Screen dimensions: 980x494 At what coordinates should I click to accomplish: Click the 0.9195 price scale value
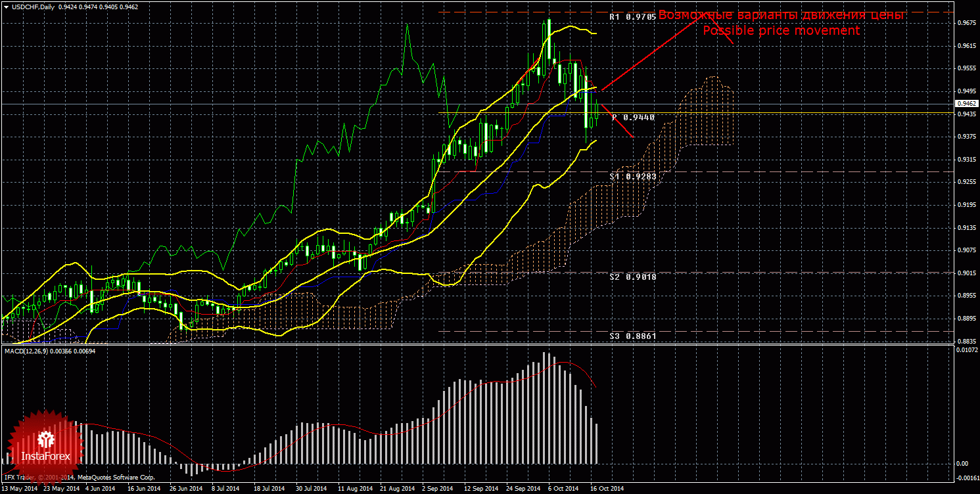[x=966, y=205]
